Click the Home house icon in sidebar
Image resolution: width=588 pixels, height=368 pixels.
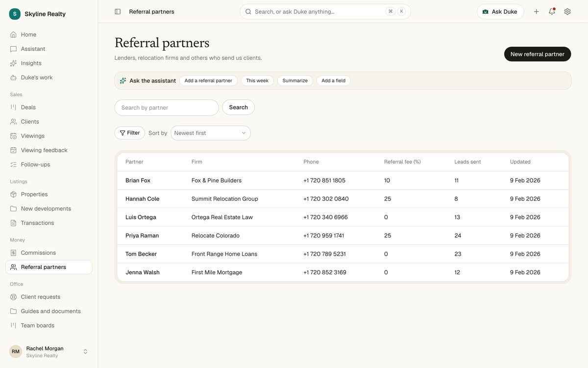13,34
